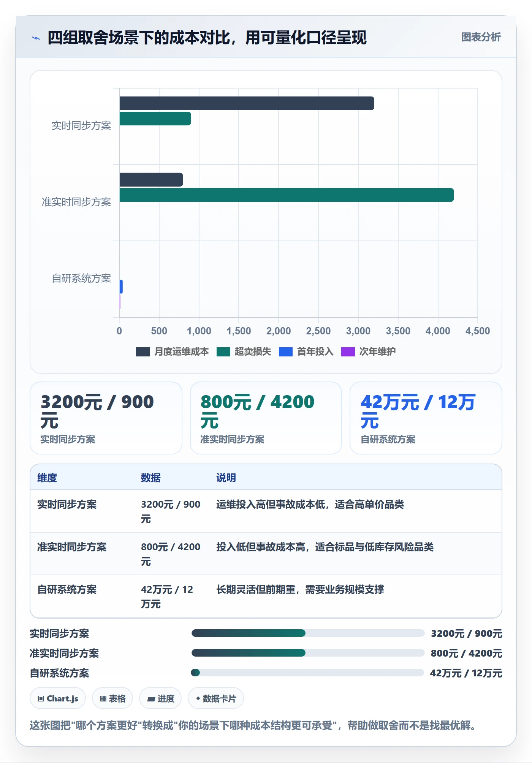Screen dimensions: 532x763
Task: Toggle the 首年投入 legend color box
Action: [286, 352]
